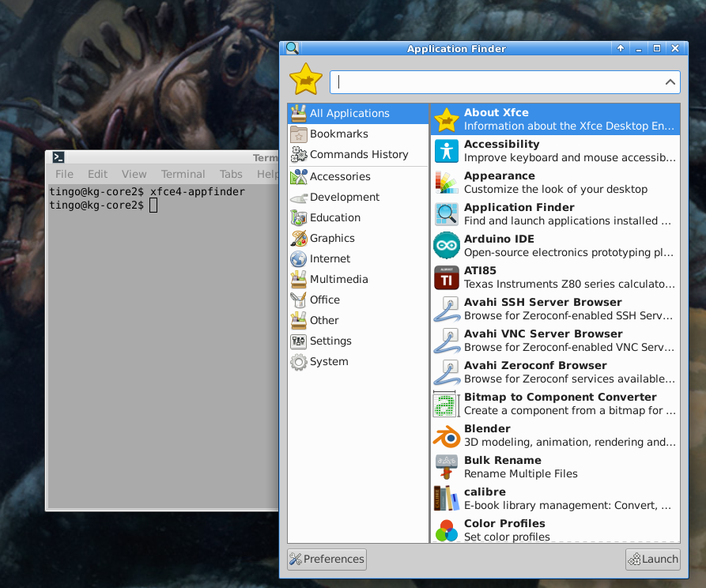Open the Terminal menu in menu bar
The height and width of the screenshot is (588, 706).
183,174
